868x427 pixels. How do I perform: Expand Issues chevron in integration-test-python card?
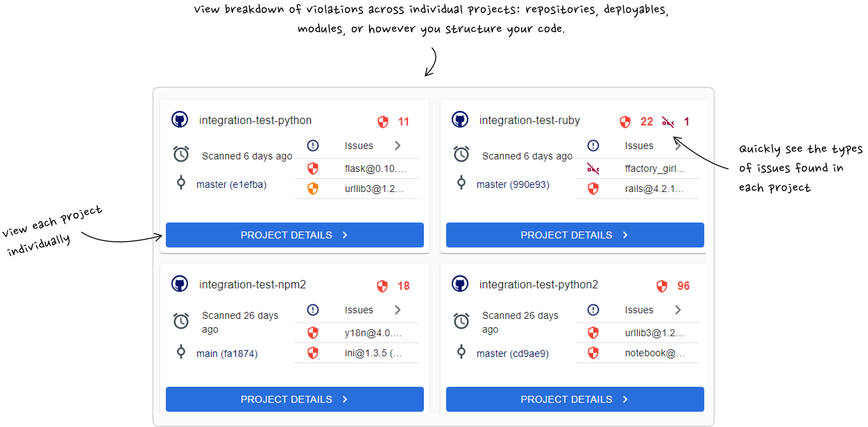[398, 146]
